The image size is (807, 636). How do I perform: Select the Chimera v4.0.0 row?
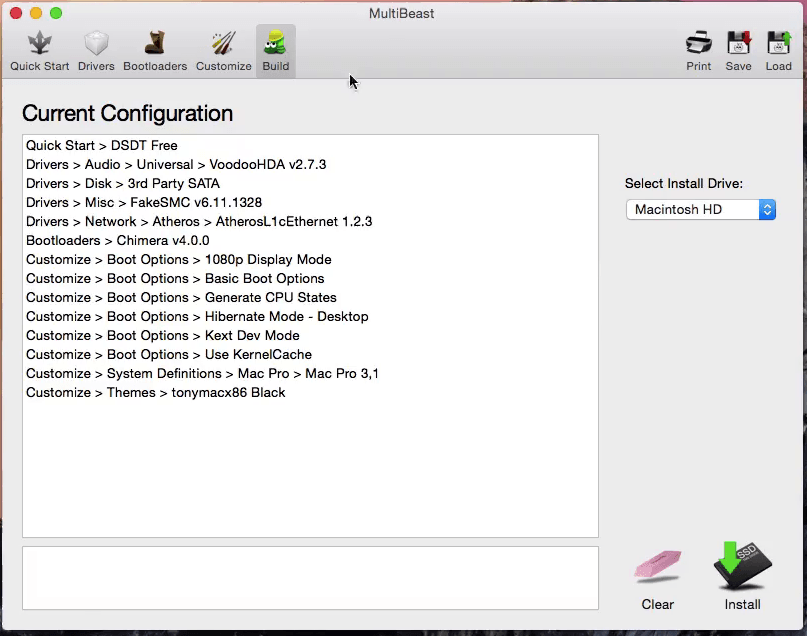click(x=310, y=241)
